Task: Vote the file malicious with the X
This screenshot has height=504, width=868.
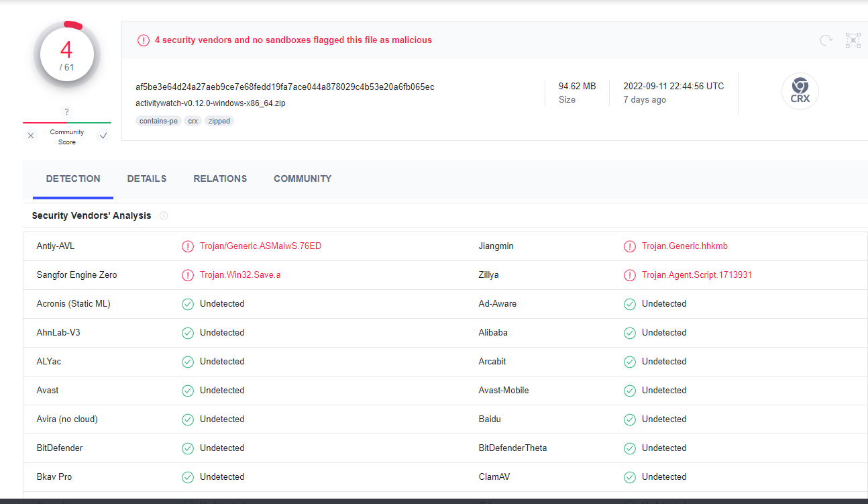Action: [30, 135]
